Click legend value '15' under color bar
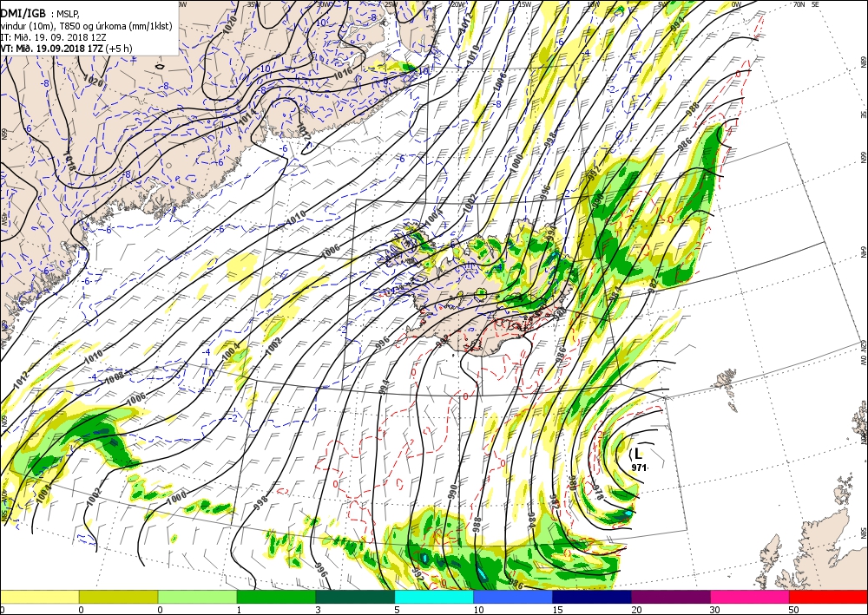This screenshot has height=615, width=868. pyautogui.click(x=557, y=610)
